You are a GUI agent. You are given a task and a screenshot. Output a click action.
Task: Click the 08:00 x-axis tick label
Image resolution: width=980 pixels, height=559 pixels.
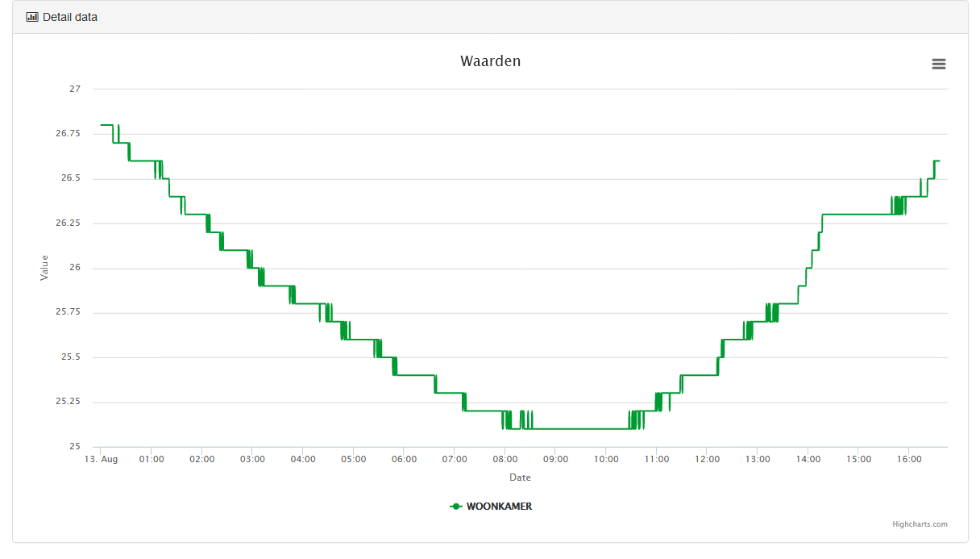pyautogui.click(x=505, y=460)
